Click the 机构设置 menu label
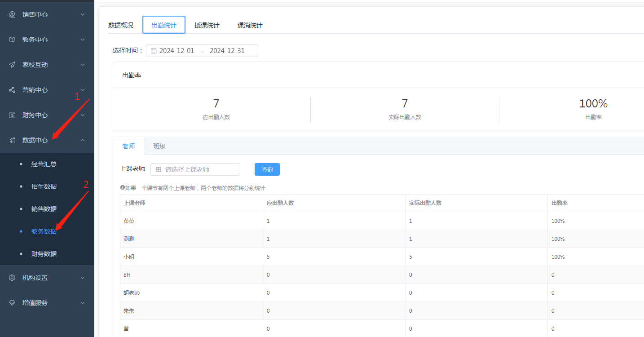This screenshot has height=337, width=644. click(35, 278)
